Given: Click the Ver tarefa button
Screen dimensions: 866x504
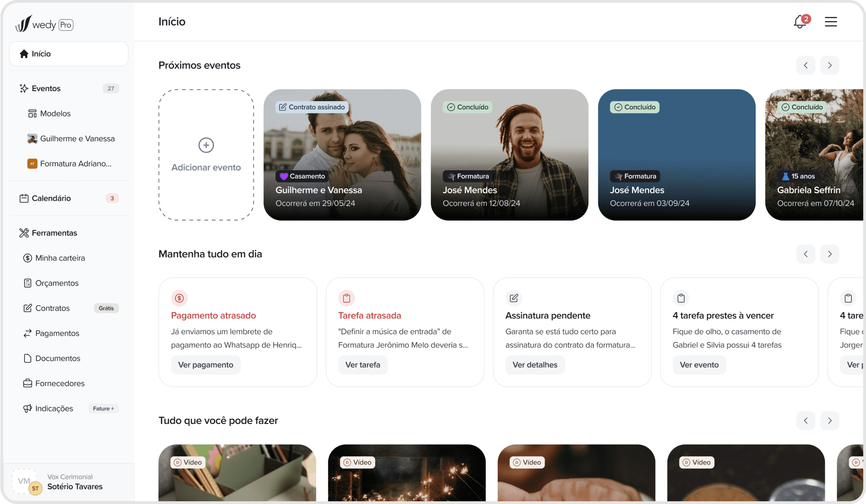Looking at the screenshot, I should [363, 365].
